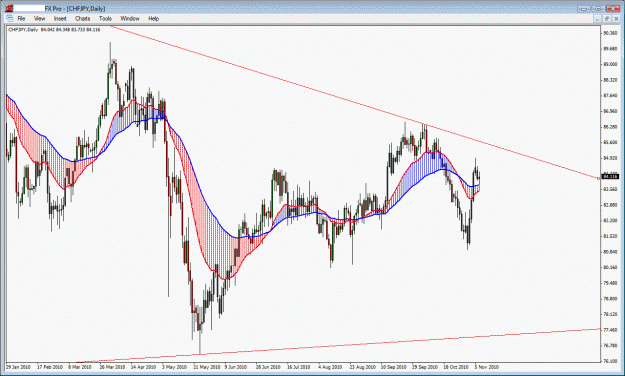Click the 16 Jul 2010 date label
This screenshot has width=625, height=376.
(299, 367)
